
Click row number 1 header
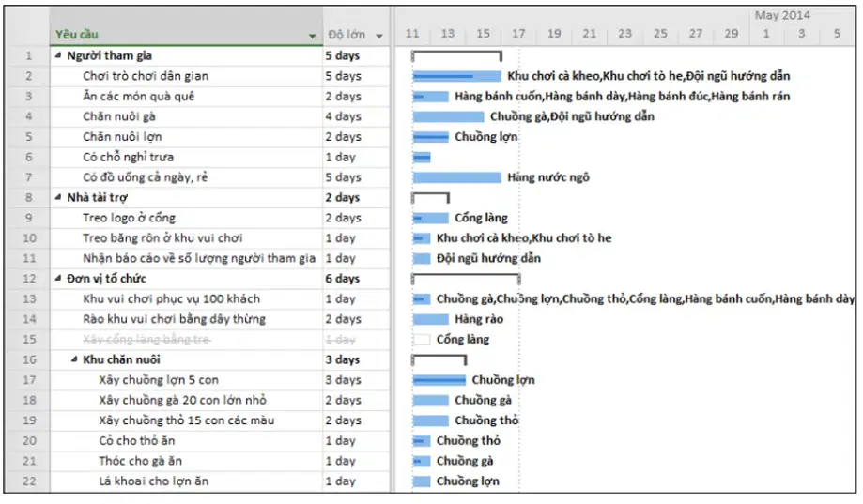(x=28, y=55)
